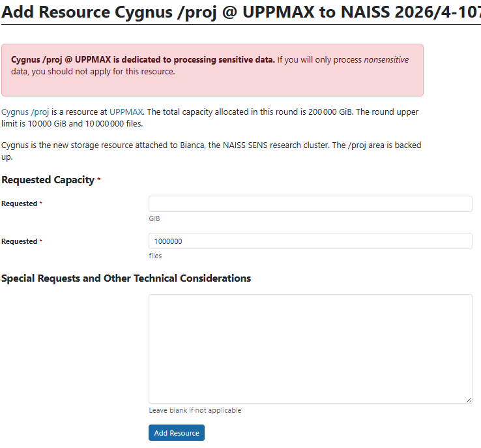Click the 'Requested' label beside the files field
The image size is (481, 448).
pos(20,241)
